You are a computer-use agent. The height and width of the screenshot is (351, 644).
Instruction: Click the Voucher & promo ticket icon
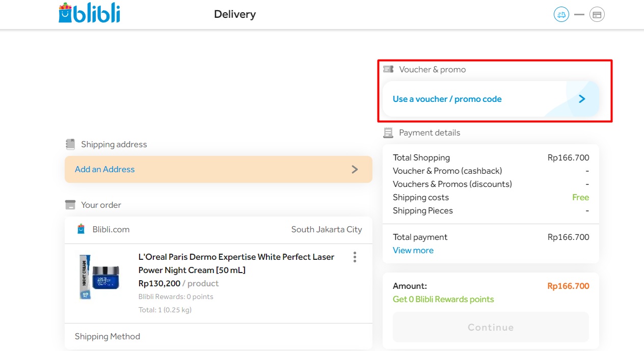coord(389,69)
